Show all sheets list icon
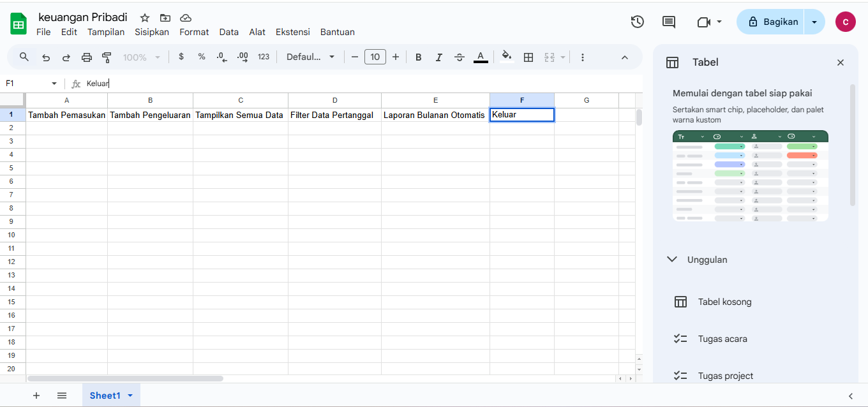Image resolution: width=868 pixels, height=407 pixels. tap(62, 396)
